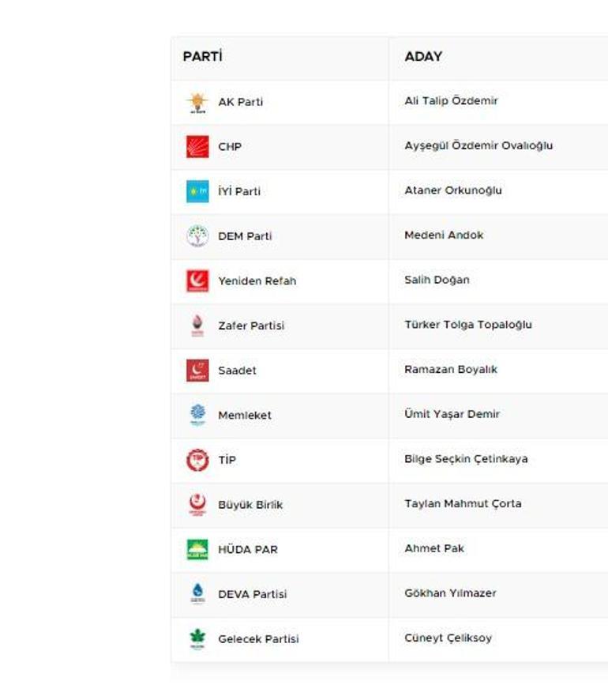Click the Gelecek Partisi leaf logo

coord(197,638)
